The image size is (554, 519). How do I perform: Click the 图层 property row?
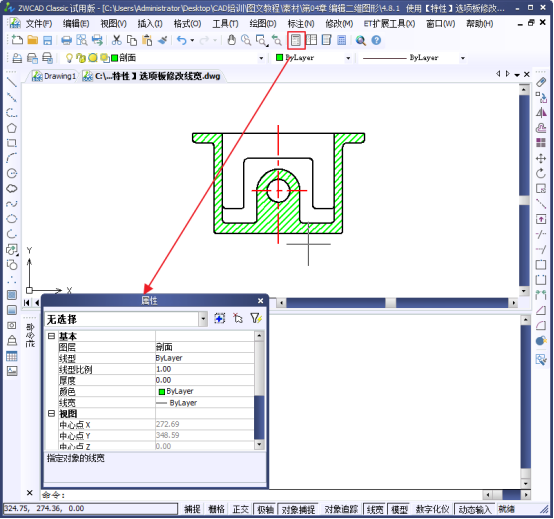tap(156, 347)
